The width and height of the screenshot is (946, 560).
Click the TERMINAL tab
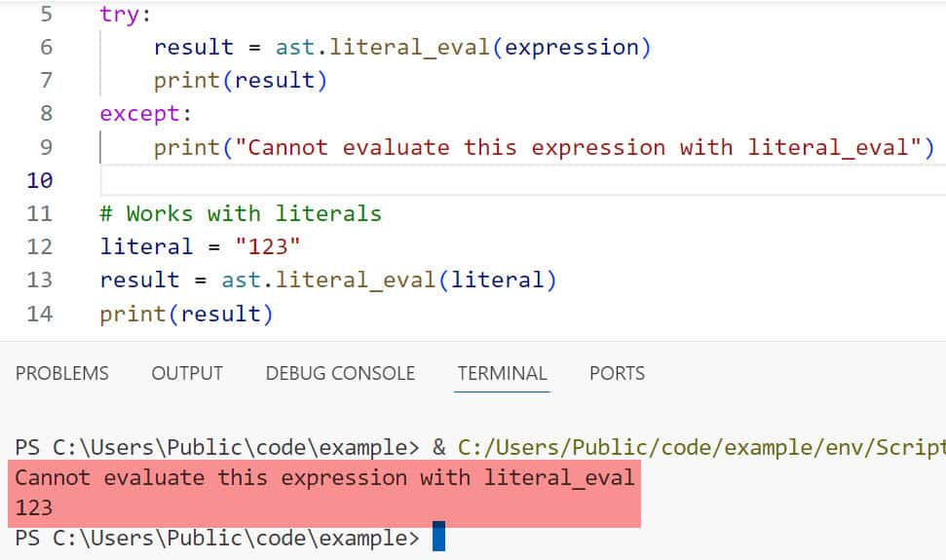click(x=502, y=373)
